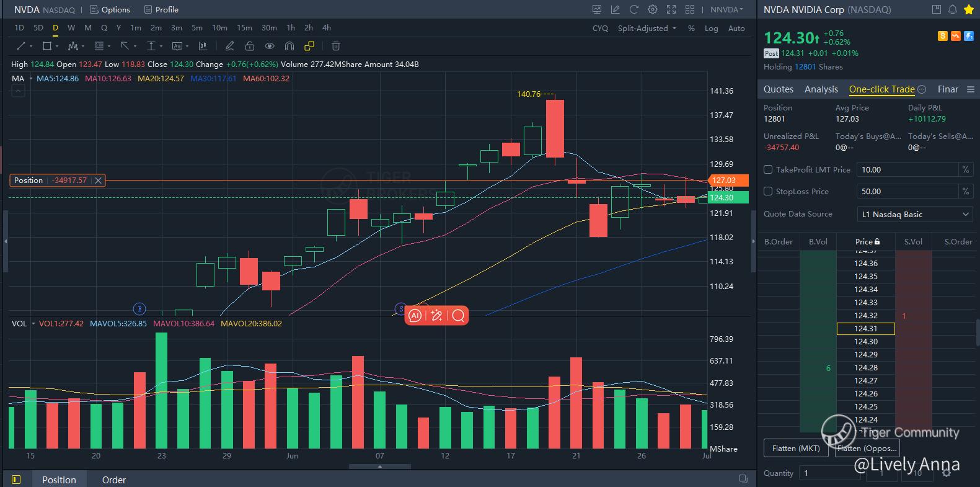The width and height of the screenshot is (980, 487).
Task: Expand the trend line tool dropdown arrow
Action: [31, 46]
